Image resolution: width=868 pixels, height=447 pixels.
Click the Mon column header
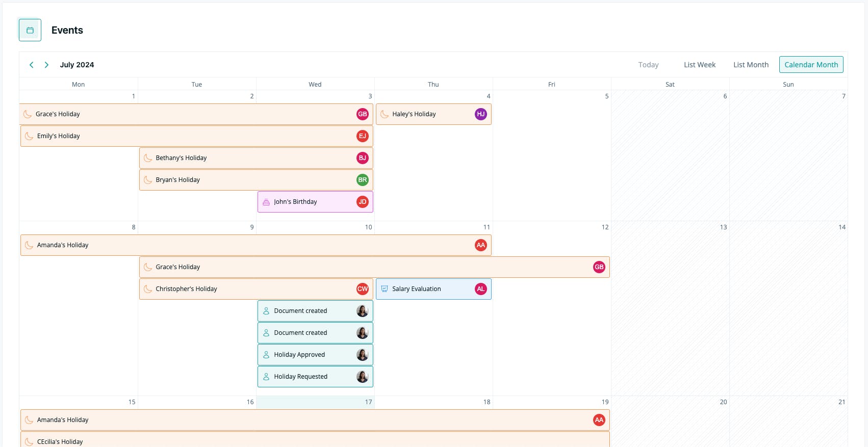pos(79,84)
